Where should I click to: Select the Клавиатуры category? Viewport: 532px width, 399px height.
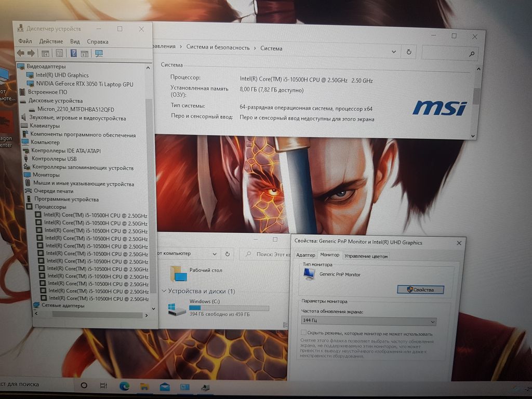[x=45, y=126]
